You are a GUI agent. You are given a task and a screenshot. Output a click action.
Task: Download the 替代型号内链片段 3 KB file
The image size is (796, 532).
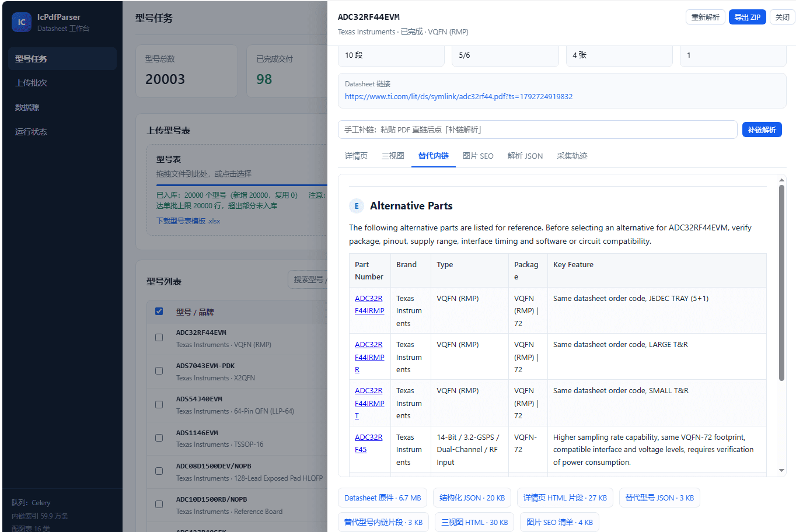[383, 522]
